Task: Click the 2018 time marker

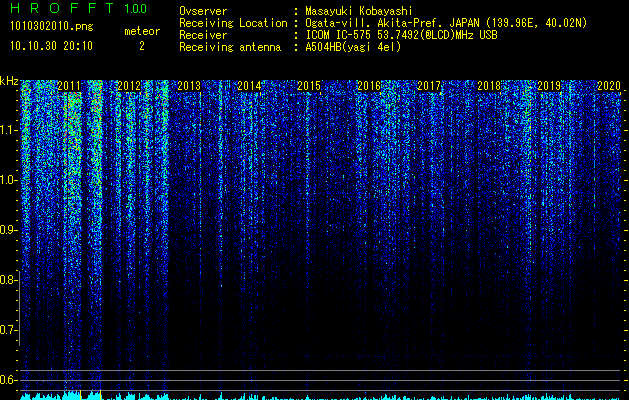Action: (x=489, y=86)
